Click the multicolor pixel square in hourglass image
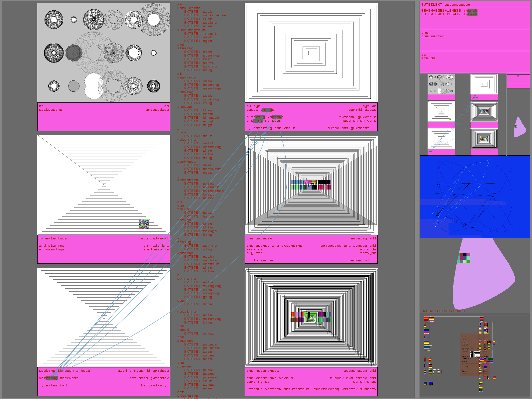532x399 pixels. click(x=144, y=224)
